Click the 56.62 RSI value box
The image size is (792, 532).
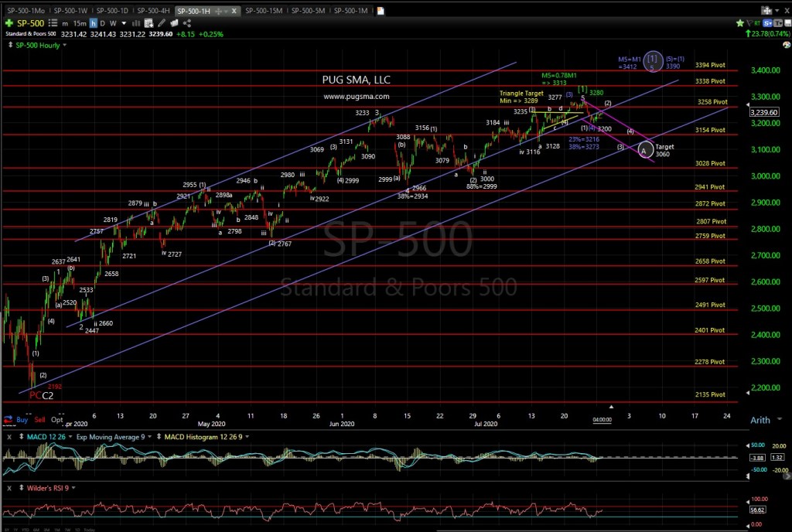(759, 510)
